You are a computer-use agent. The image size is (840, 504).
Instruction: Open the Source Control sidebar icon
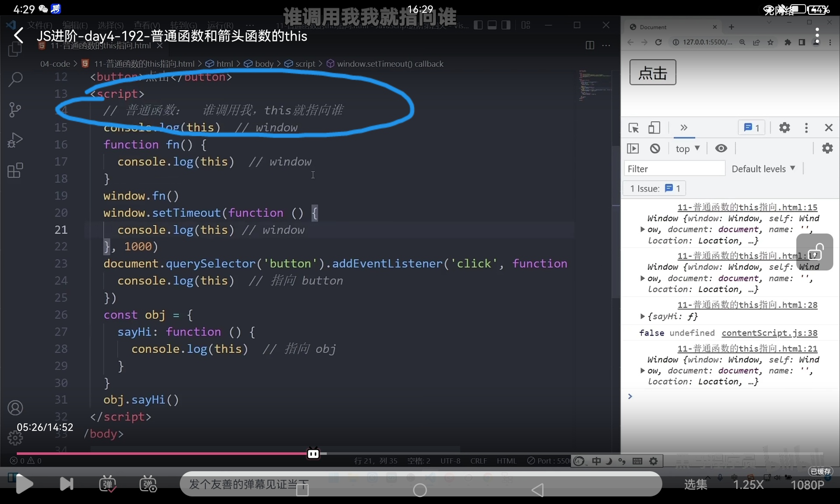tap(15, 110)
